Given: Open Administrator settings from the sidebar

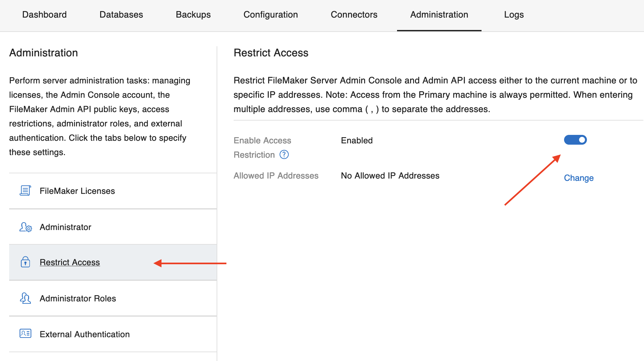Looking at the screenshot, I should (65, 227).
